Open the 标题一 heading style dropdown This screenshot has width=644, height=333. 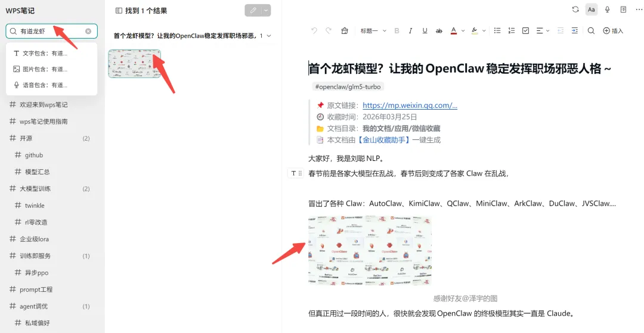[x=373, y=31]
